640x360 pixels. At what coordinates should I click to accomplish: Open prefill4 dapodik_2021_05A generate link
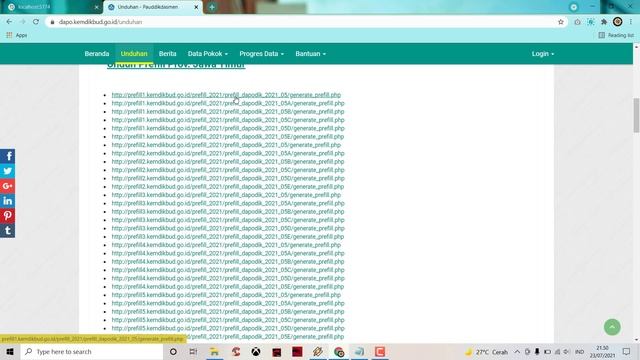click(228, 253)
